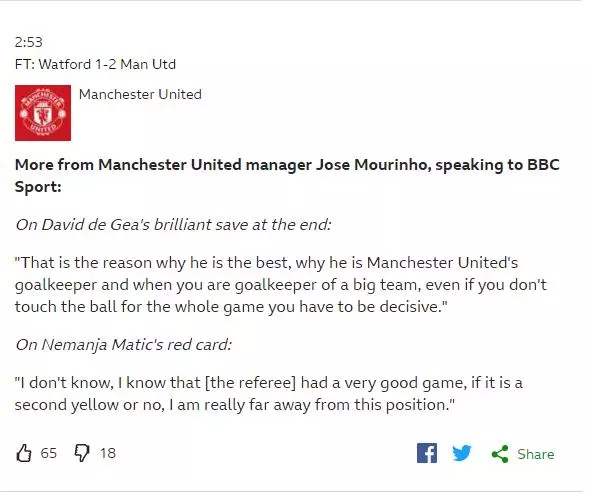Click the Manchester United team name

point(140,94)
